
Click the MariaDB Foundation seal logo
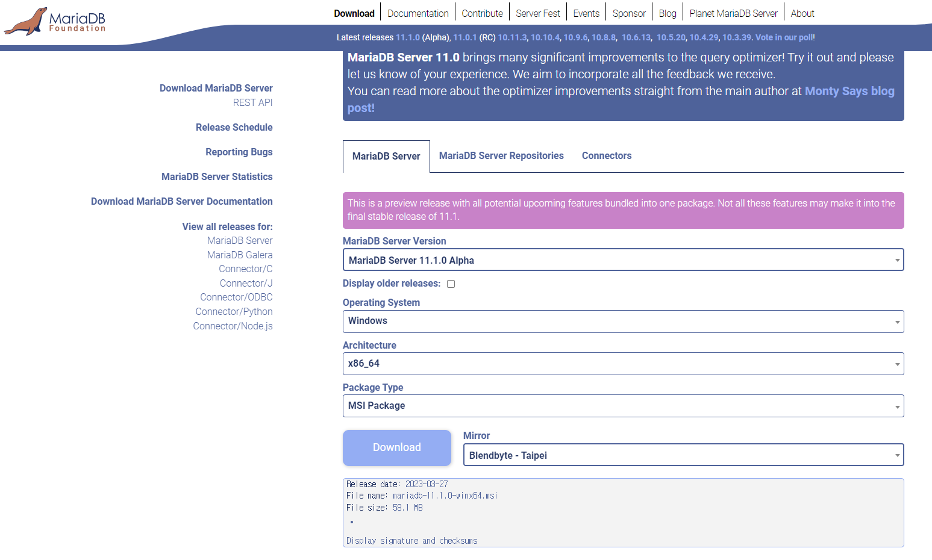tap(55, 21)
